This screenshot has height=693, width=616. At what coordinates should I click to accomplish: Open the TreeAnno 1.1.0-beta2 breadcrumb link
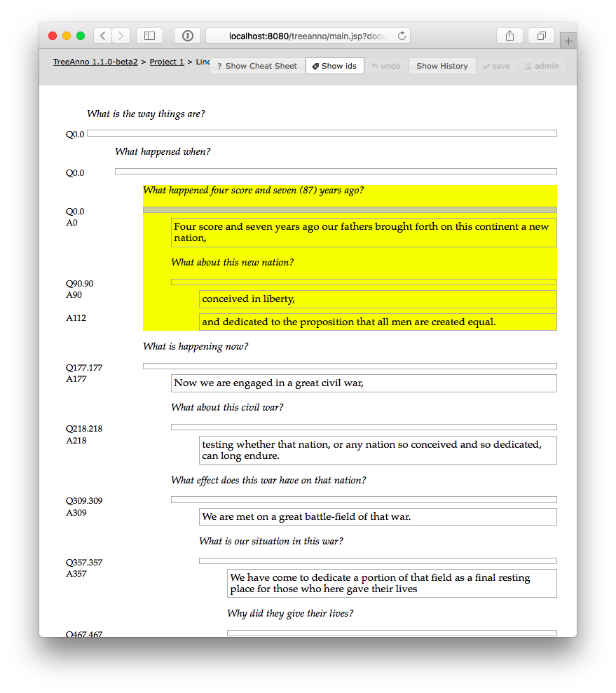tap(95, 62)
